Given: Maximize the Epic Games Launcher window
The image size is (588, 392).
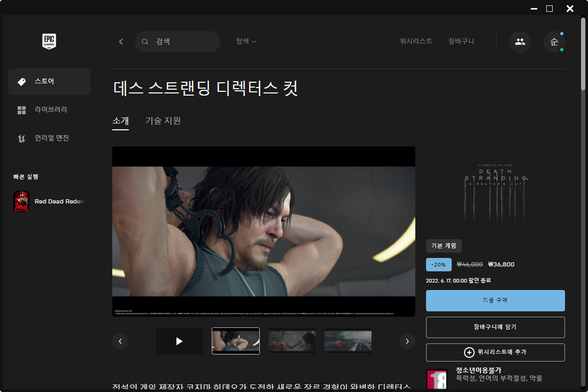Looking at the screenshot, I should point(550,9).
